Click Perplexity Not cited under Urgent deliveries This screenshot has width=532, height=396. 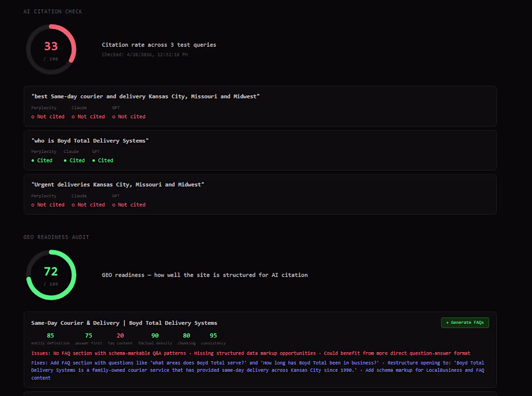pos(48,205)
